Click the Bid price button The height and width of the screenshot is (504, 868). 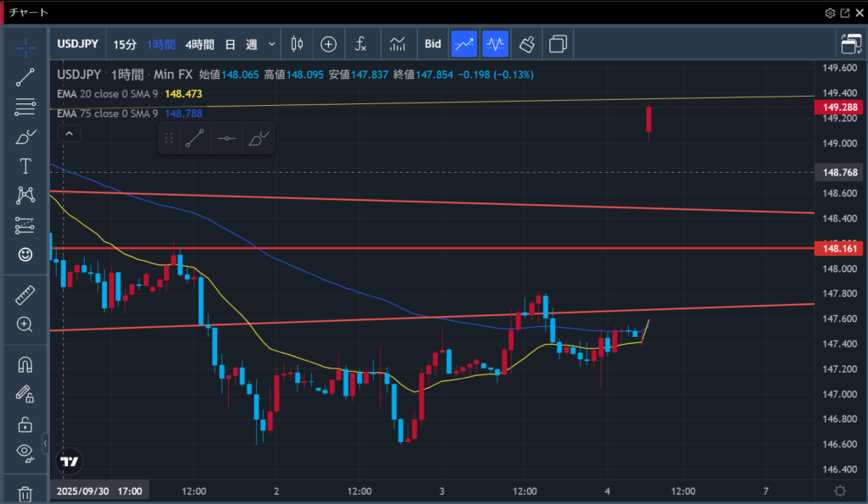click(x=432, y=44)
